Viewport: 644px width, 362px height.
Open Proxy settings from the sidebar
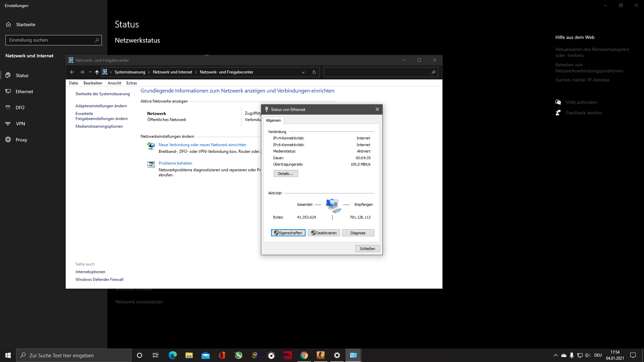21,140
